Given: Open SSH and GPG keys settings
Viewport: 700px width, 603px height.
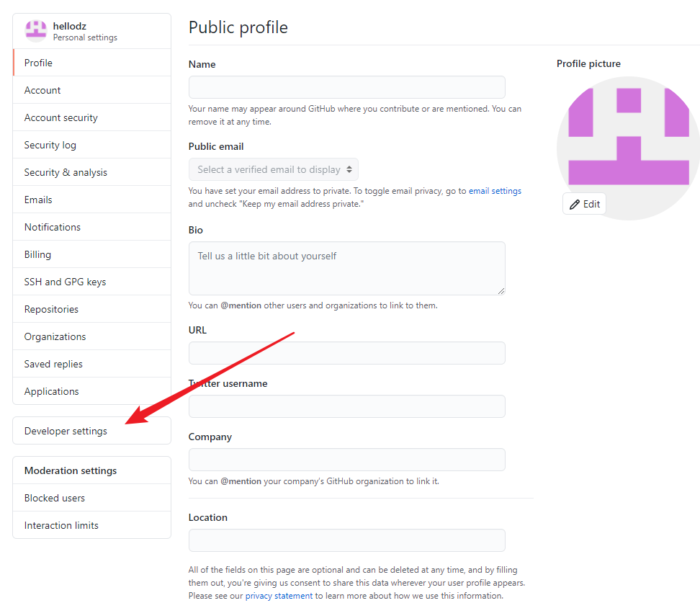Looking at the screenshot, I should (65, 281).
